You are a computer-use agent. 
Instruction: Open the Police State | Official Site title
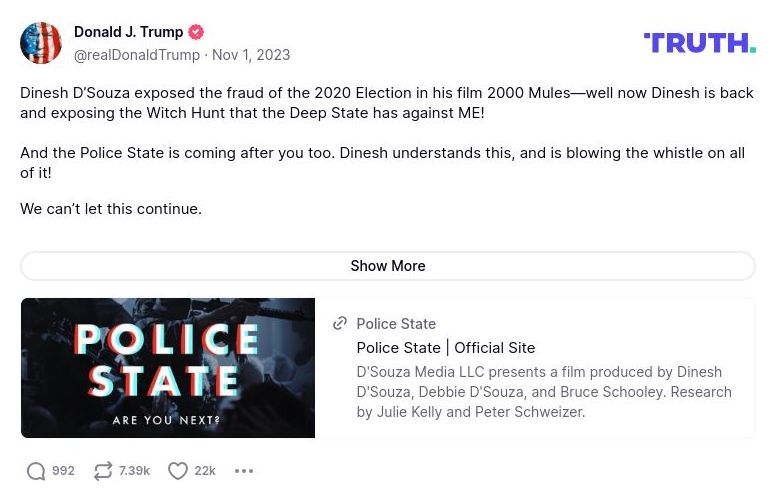point(445,348)
